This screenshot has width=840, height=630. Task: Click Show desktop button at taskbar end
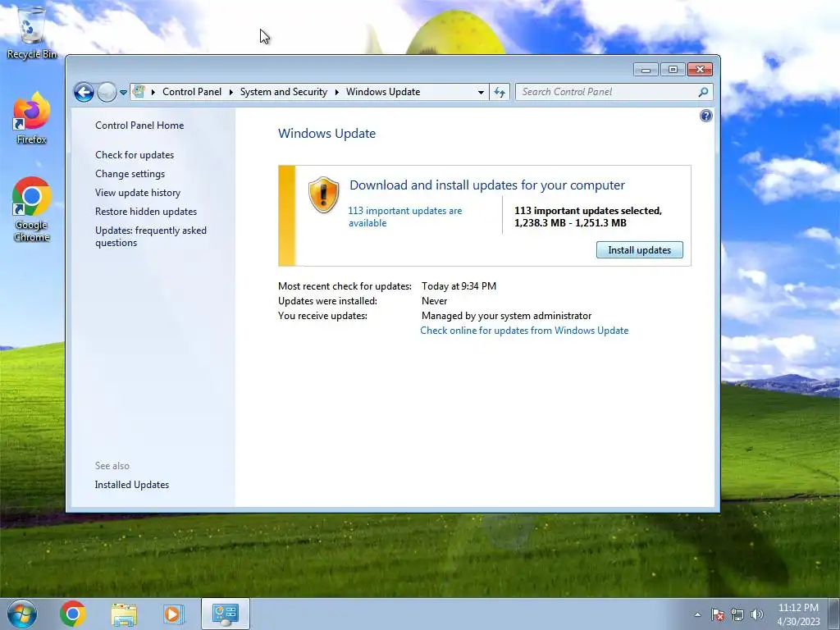[834, 614]
